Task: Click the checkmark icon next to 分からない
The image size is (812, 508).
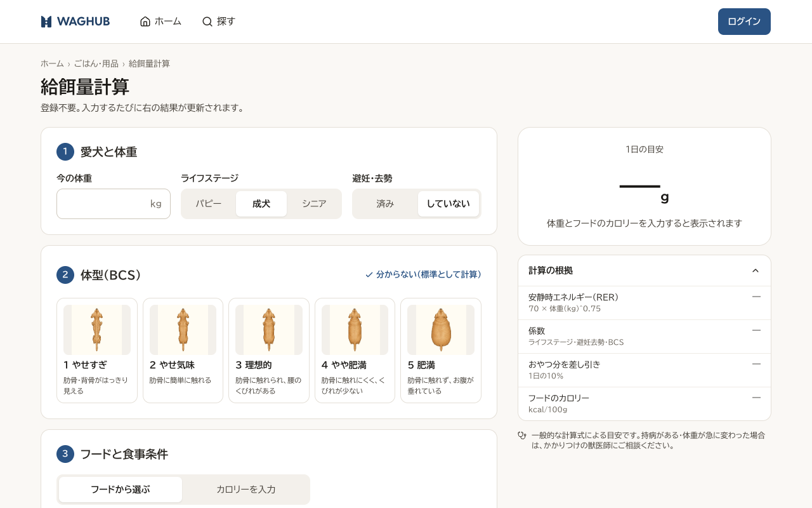Action: point(369,275)
